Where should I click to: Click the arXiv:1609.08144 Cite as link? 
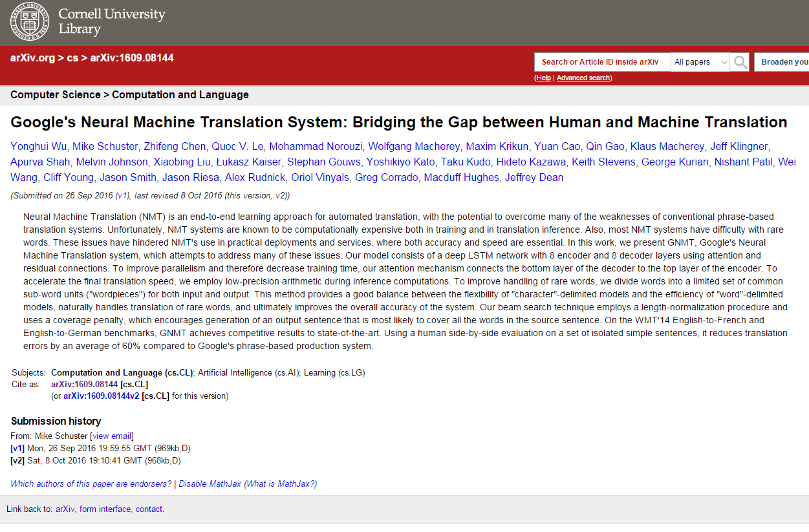[84, 384]
